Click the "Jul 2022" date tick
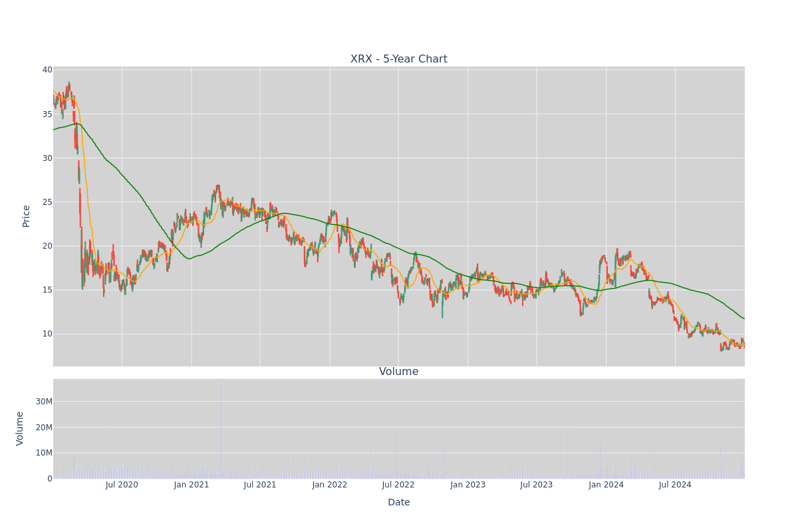Image resolution: width=798 pixels, height=532 pixels. [398, 485]
